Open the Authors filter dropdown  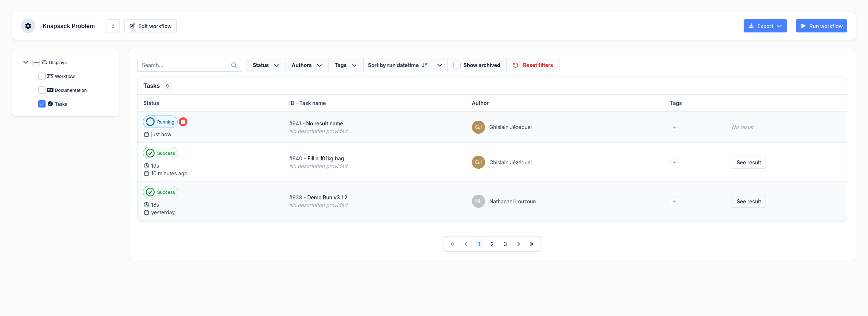tap(307, 65)
